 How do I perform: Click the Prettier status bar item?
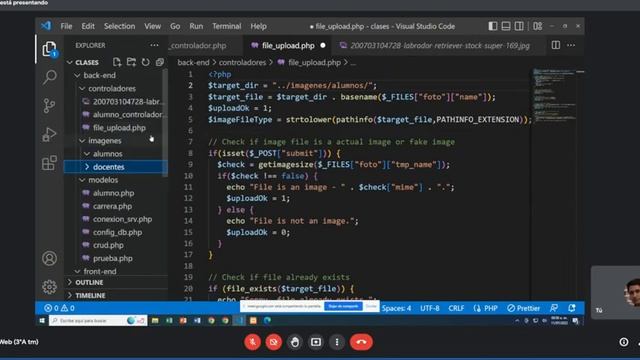[x=523, y=308]
